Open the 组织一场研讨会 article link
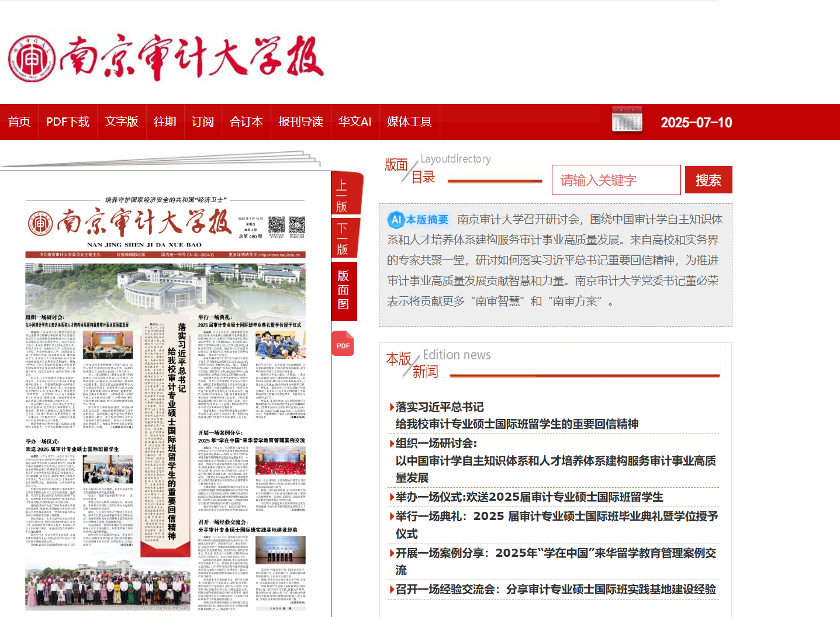 436,443
